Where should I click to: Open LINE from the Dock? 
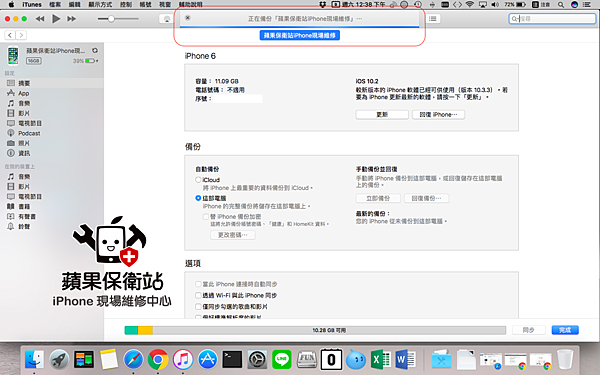tap(282, 359)
